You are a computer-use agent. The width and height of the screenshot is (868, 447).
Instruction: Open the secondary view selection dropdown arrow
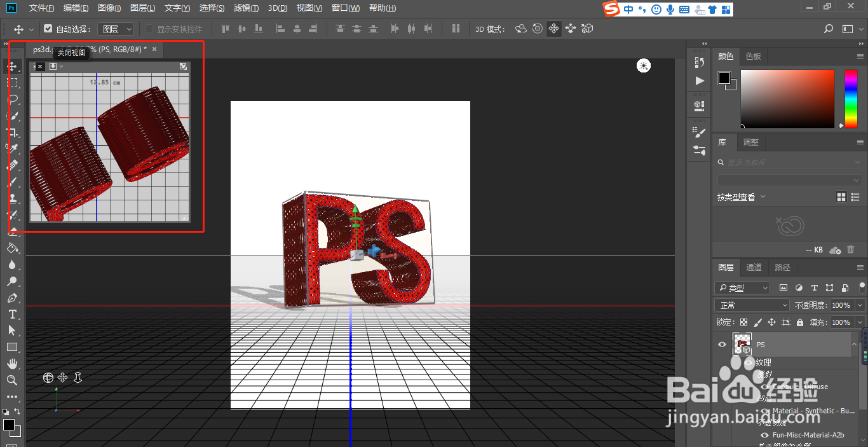62,66
